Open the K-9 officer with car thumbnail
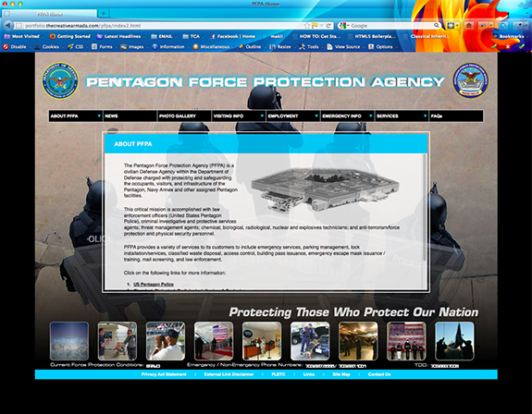This screenshot has width=532, height=414. tap(310, 341)
